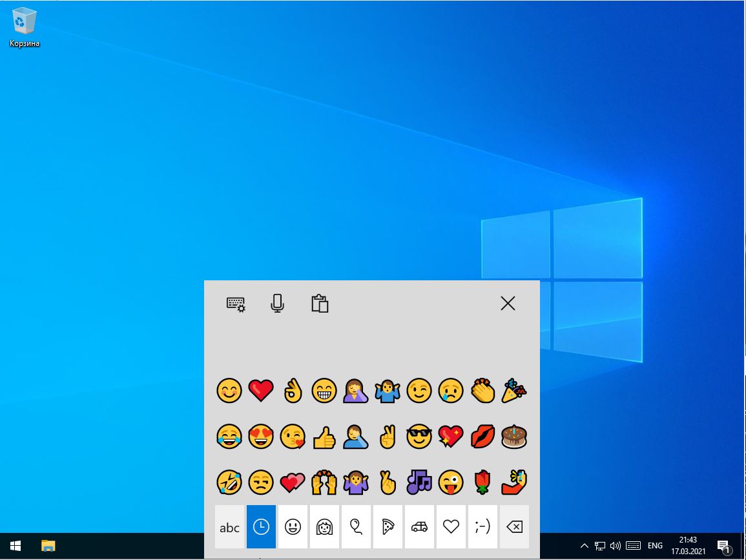Insert the man shrugging emoji
The height and width of the screenshot is (560, 746).
(388, 391)
